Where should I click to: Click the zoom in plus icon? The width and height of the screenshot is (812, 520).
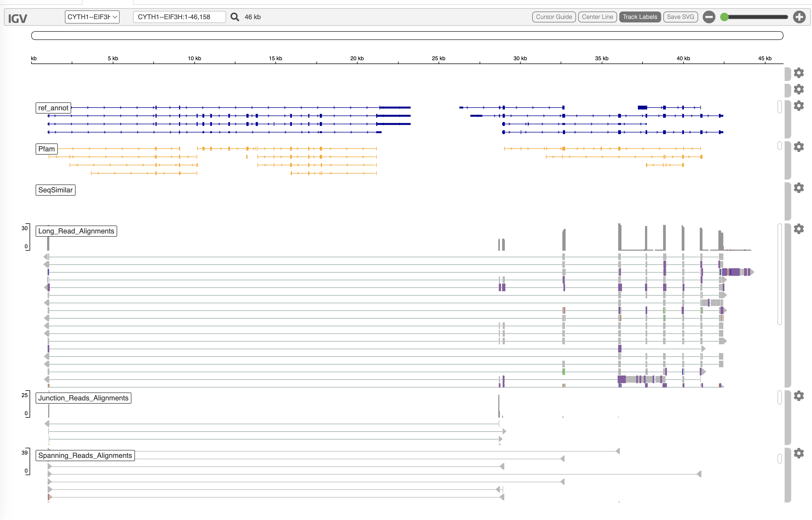point(799,17)
